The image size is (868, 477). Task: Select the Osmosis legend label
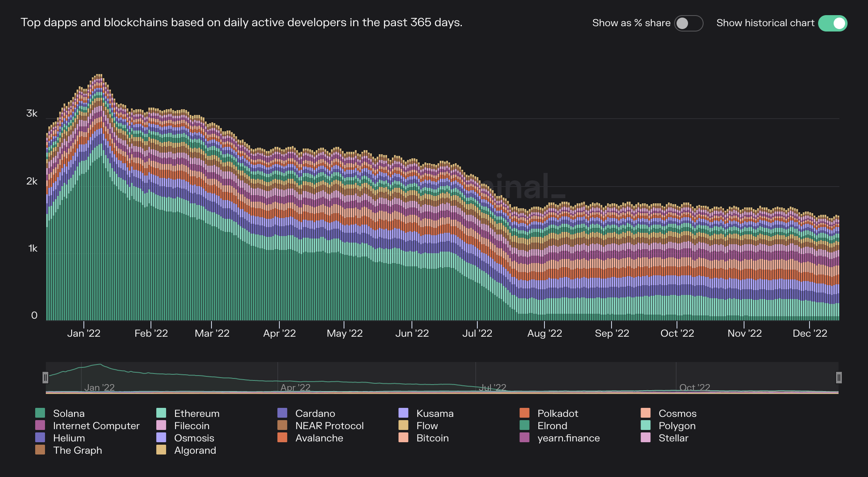point(194,438)
